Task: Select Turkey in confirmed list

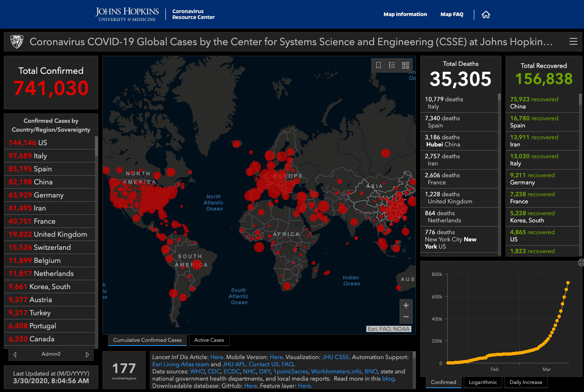Action: pos(49,313)
